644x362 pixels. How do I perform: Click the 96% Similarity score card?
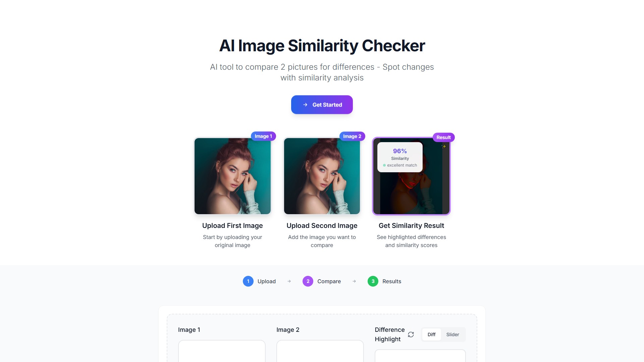pos(400,157)
